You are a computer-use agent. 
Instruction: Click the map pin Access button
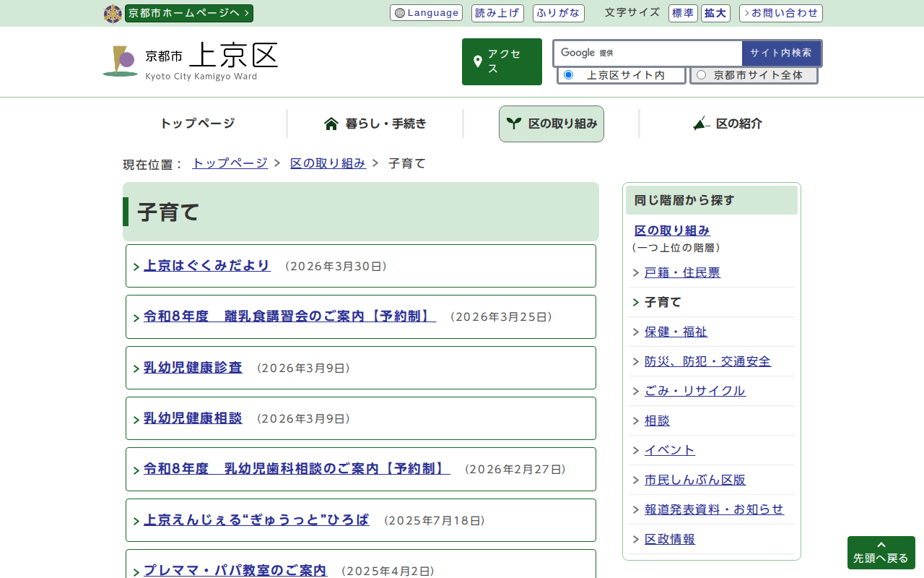pos(502,62)
